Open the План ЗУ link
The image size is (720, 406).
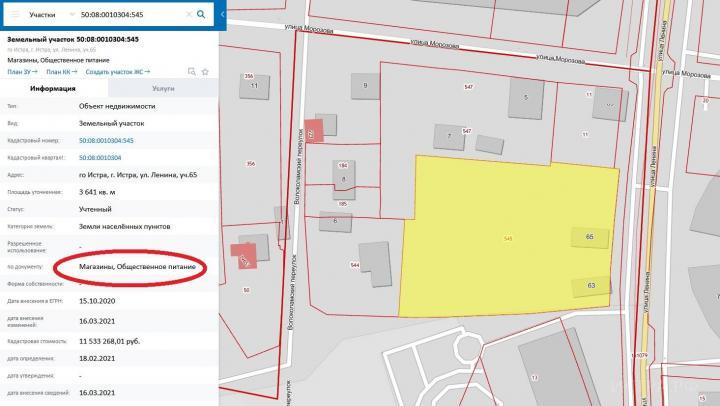pyautogui.click(x=21, y=73)
